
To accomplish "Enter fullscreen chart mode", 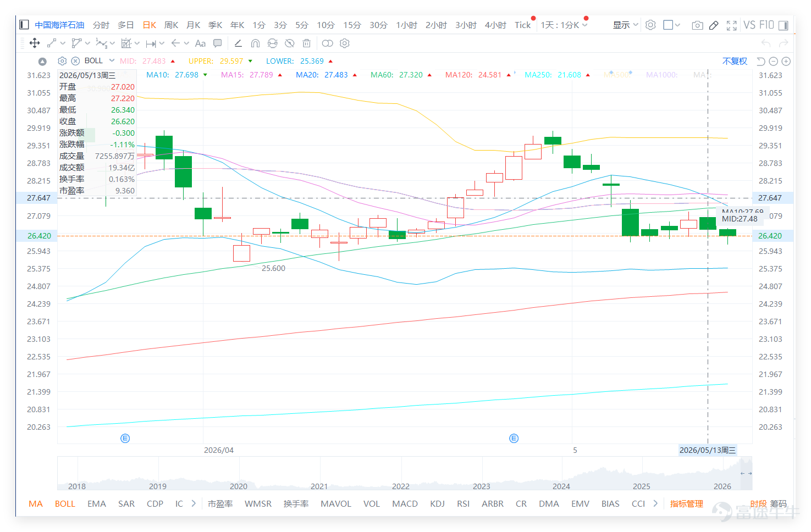I will pos(731,25).
